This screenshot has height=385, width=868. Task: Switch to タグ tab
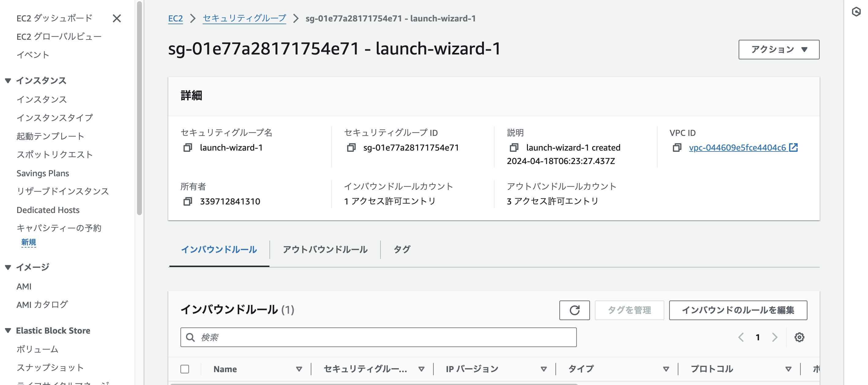[402, 249]
